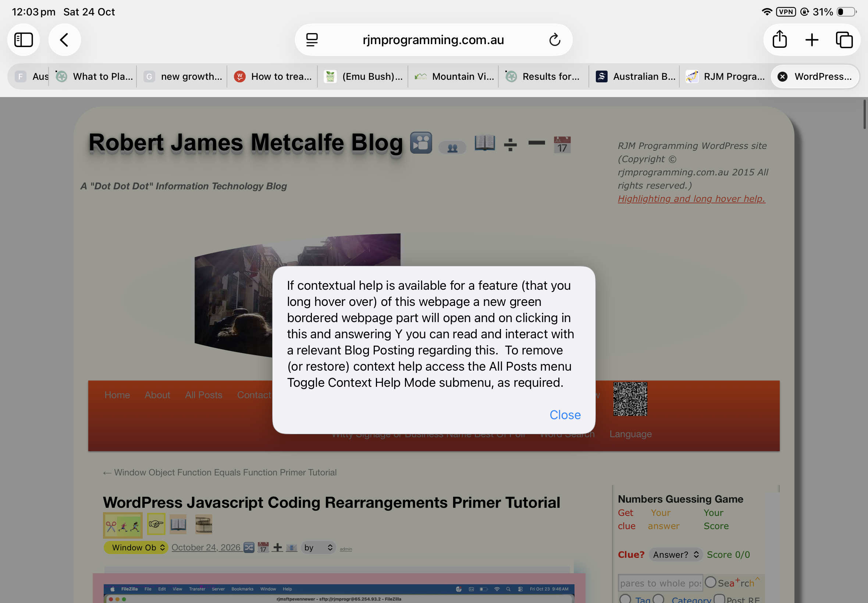The height and width of the screenshot is (603, 868).
Task: Go back to previous page
Action: click(x=65, y=40)
